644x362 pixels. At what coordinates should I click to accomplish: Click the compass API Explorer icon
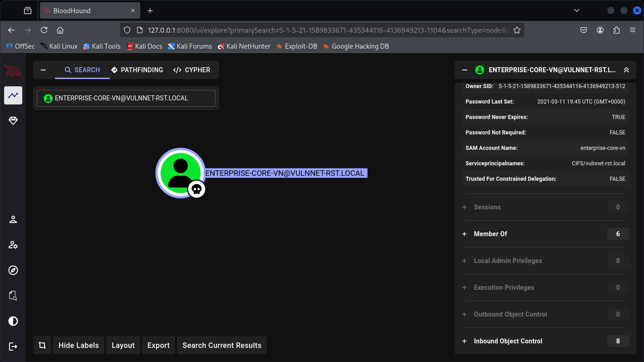pyautogui.click(x=13, y=271)
